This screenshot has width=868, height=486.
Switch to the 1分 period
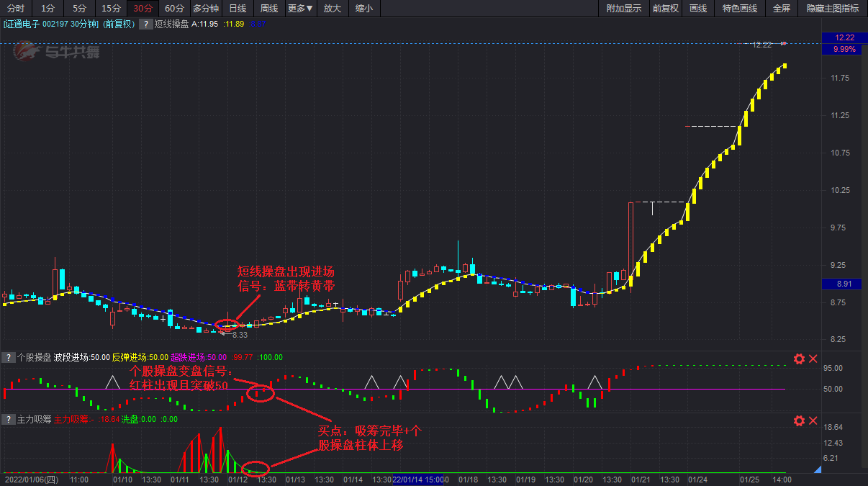pyautogui.click(x=48, y=9)
